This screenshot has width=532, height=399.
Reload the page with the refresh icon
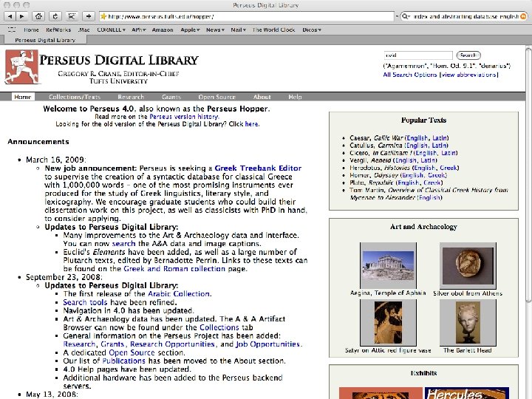tap(55, 16)
